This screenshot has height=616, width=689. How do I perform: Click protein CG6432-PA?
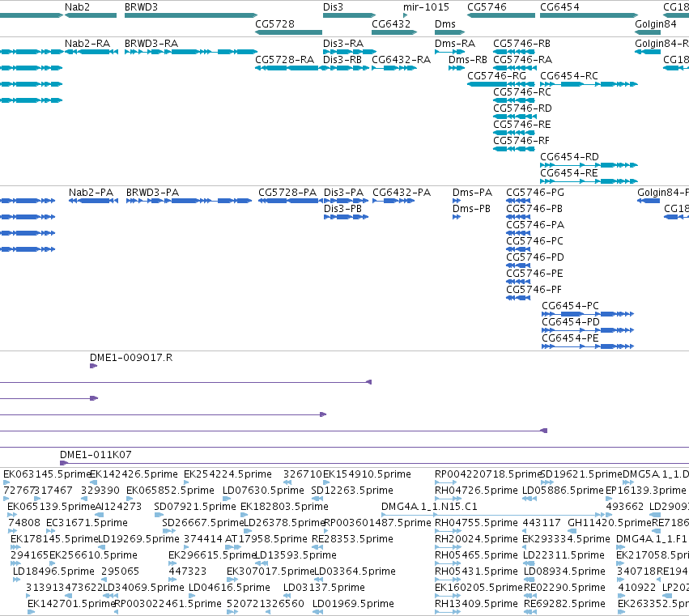pyautogui.click(x=402, y=193)
